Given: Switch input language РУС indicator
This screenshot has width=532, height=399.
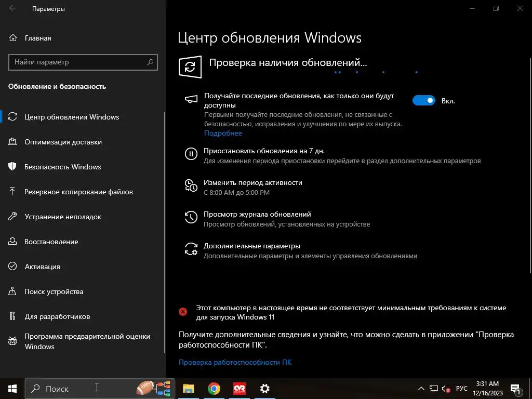Looking at the screenshot, I should click(x=461, y=389).
